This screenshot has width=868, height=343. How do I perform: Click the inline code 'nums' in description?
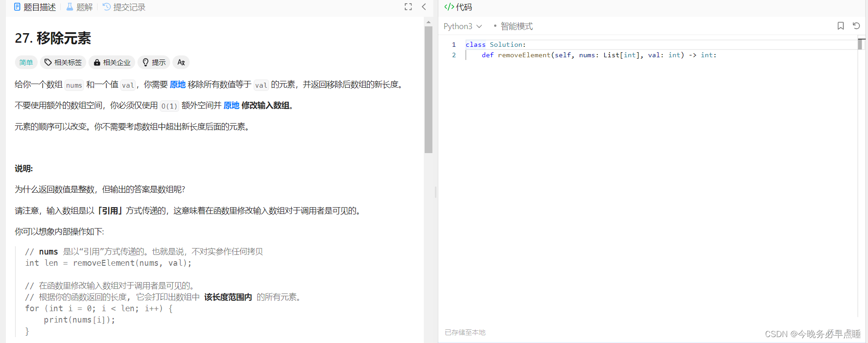point(74,85)
